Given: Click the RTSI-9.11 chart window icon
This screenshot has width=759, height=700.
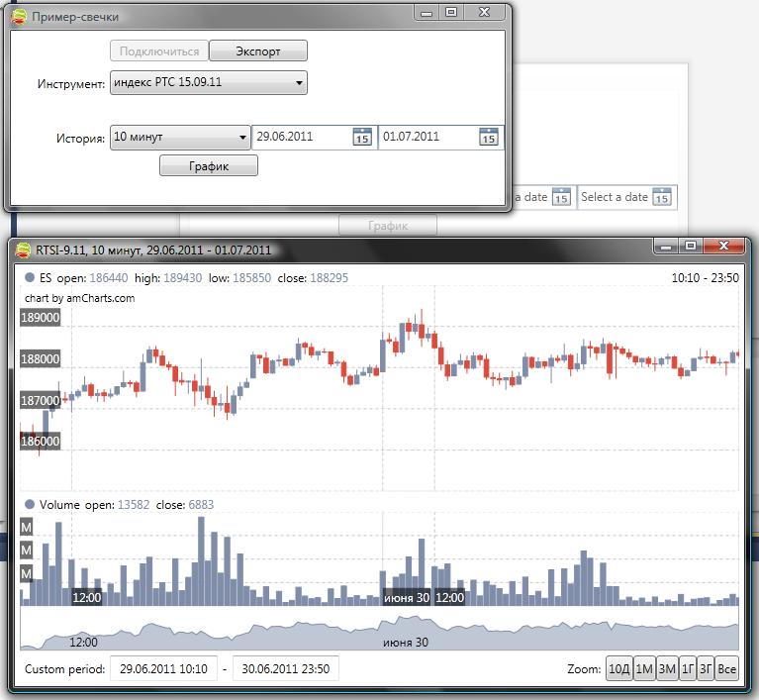Looking at the screenshot, I should [x=23, y=250].
